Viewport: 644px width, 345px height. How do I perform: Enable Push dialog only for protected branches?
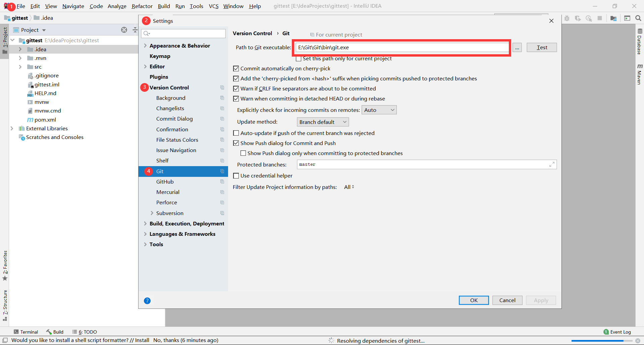tap(243, 153)
